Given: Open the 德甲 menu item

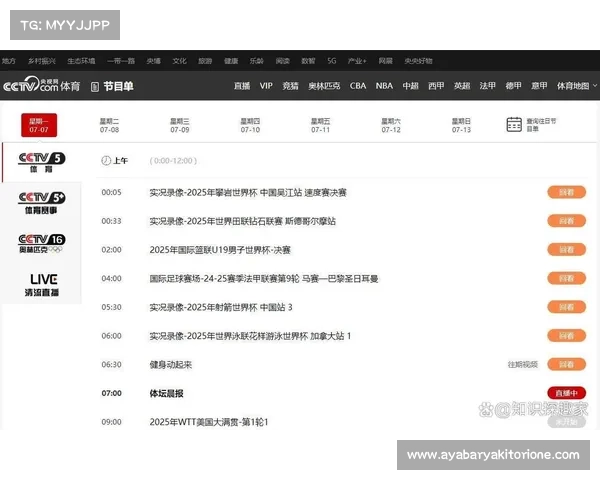Looking at the screenshot, I should [x=514, y=86].
